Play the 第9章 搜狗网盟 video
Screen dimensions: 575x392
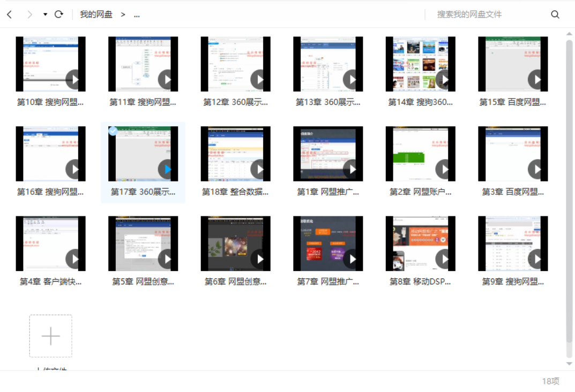tap(536, 259)
